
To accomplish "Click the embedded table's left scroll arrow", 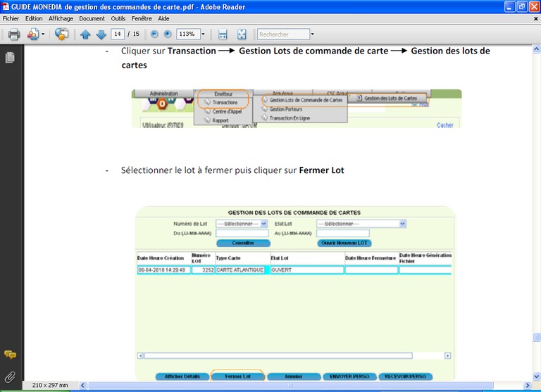I will click(x=140, y=355).
